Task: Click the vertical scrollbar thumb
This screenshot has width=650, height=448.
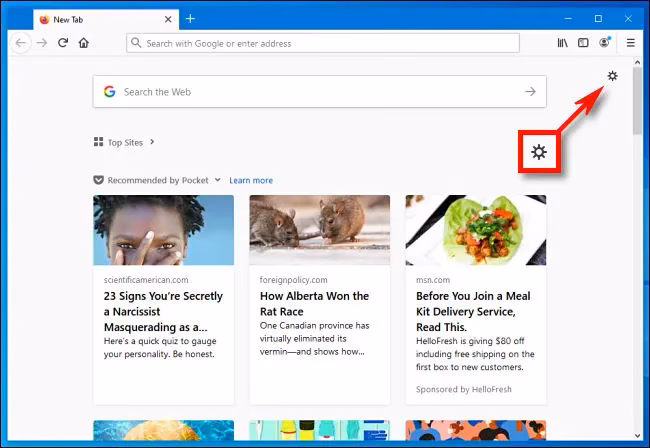Action: 638,100
